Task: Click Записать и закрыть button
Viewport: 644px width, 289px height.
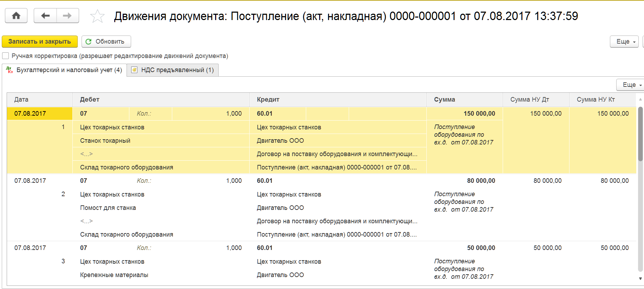Action: click(x=40, y=41)
